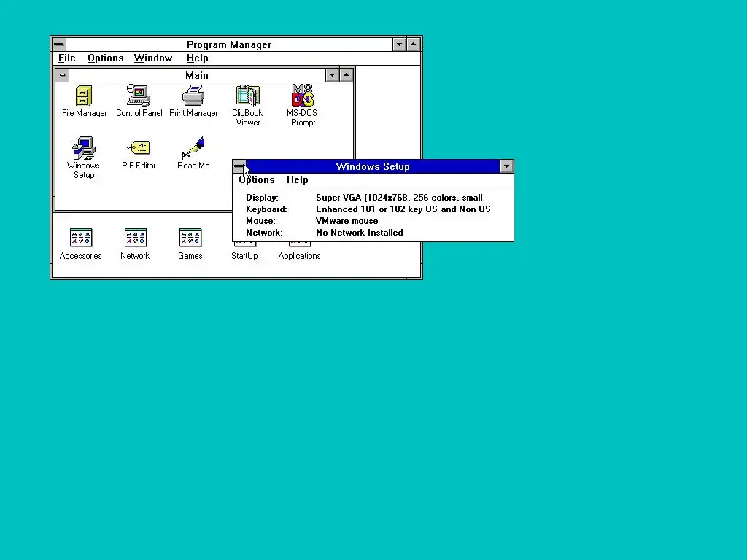
Task: Click the VMware mouse value
Action: (x=347, y=221)
